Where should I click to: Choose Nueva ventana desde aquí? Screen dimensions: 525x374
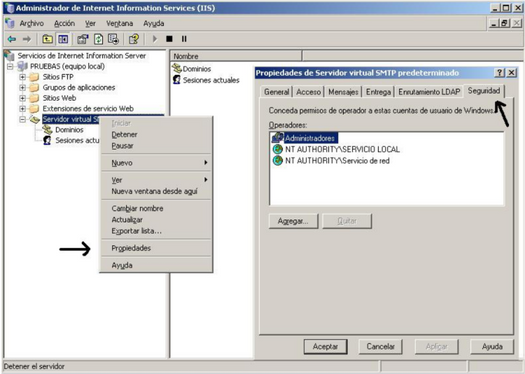click(157, 192)
